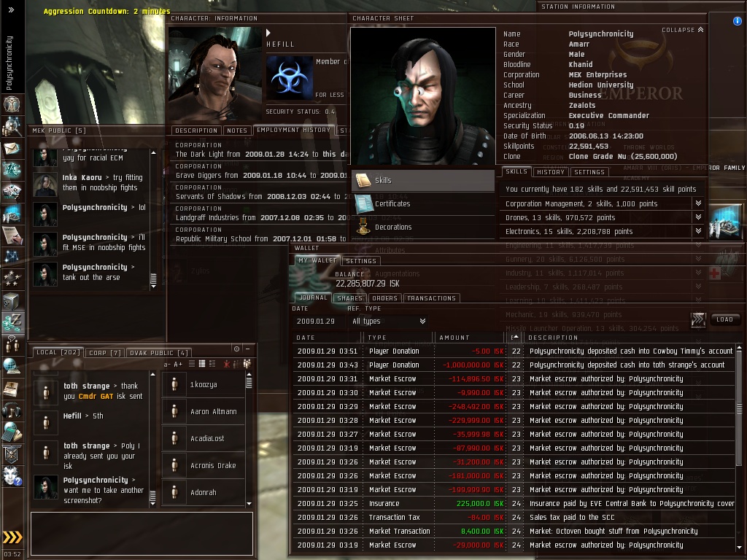Sort journal by the arrow column header
Screen dimensions: 747x560
pyautogui.click(x=514, y=337)
